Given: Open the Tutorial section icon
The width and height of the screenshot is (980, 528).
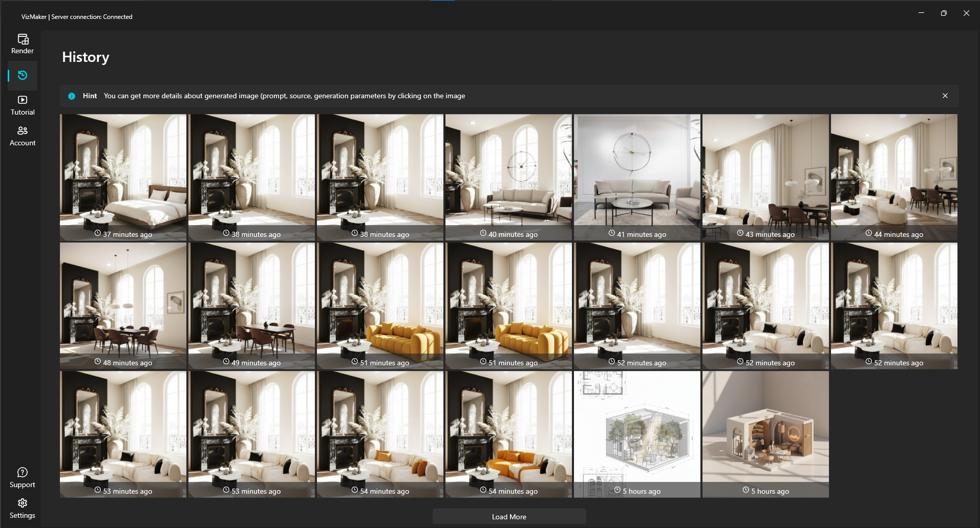Looking at the screenshot, I should click(x=22, y=99).
